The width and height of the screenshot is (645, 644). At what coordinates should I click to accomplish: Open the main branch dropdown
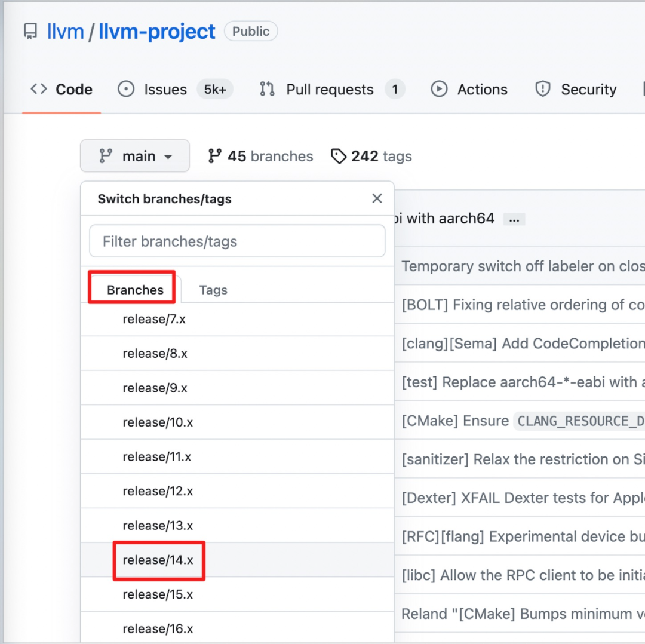pos(135,157)
